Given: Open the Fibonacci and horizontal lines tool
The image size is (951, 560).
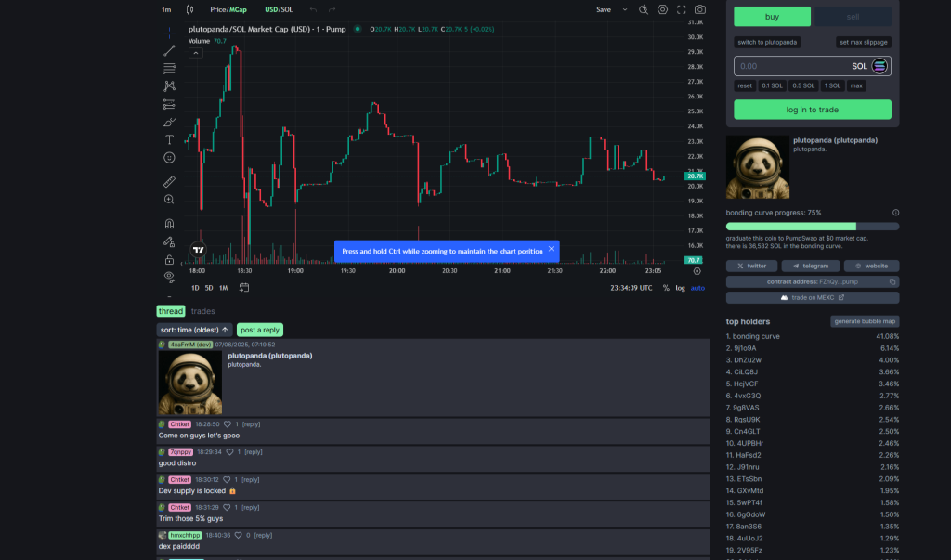Looking at the screenshot, I should 169,68.
